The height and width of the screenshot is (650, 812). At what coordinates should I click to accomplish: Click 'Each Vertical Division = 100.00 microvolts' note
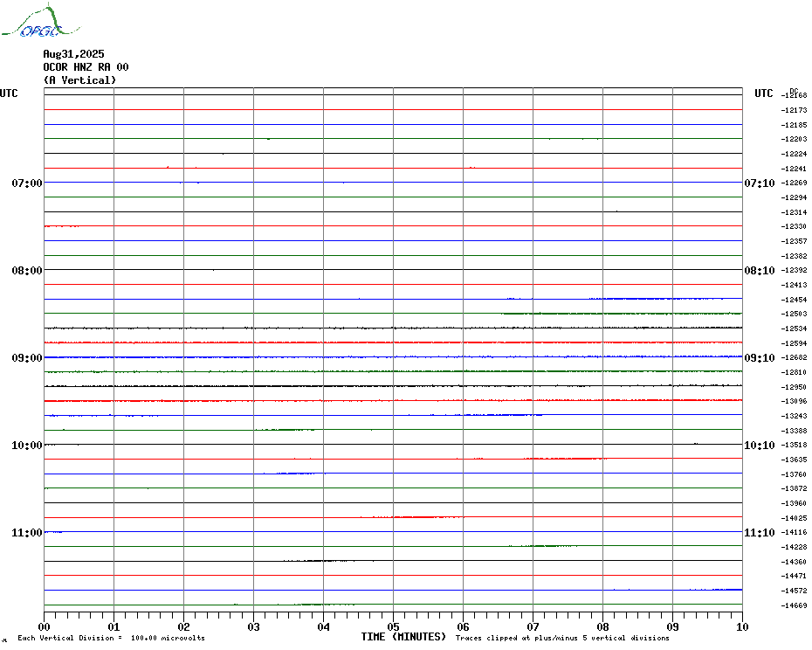click(112, 638)
